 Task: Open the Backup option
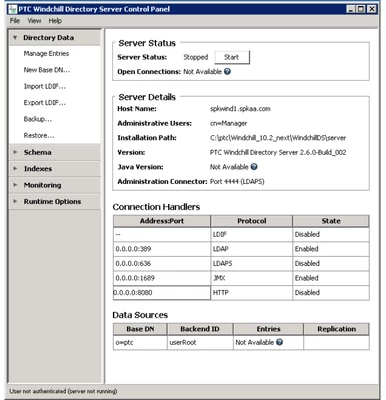(x=38, y=119)
